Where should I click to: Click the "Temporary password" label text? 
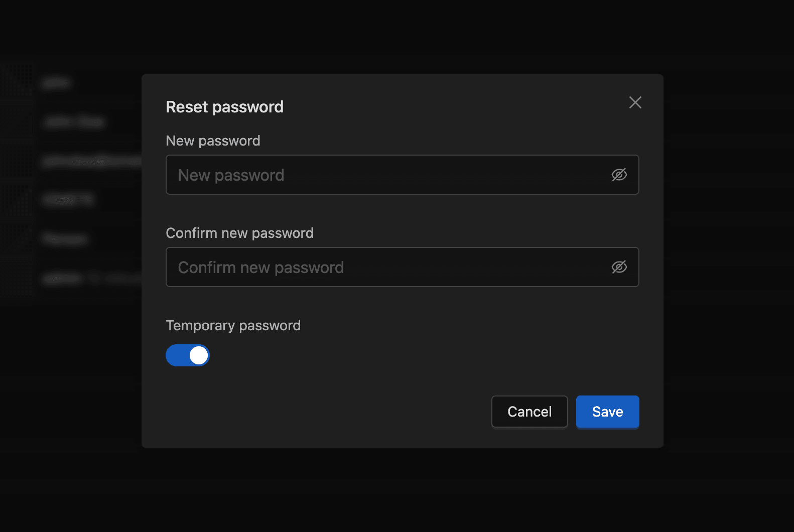233,325
